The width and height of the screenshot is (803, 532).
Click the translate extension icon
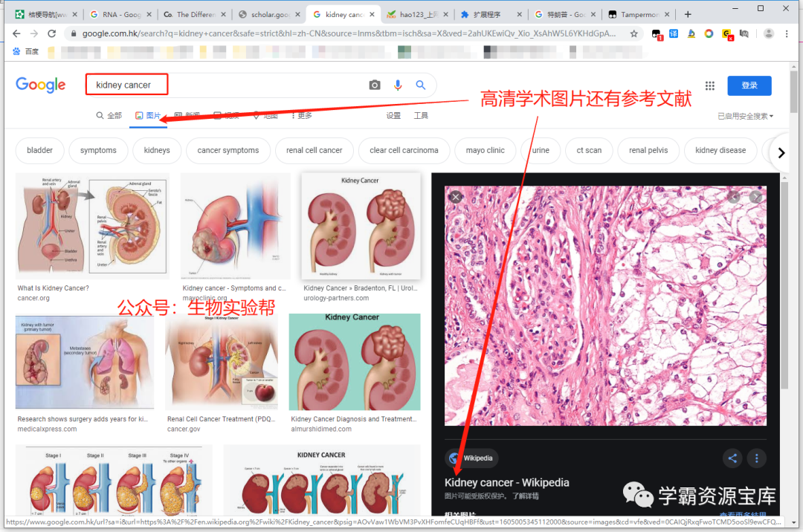(x=674, y=33)
